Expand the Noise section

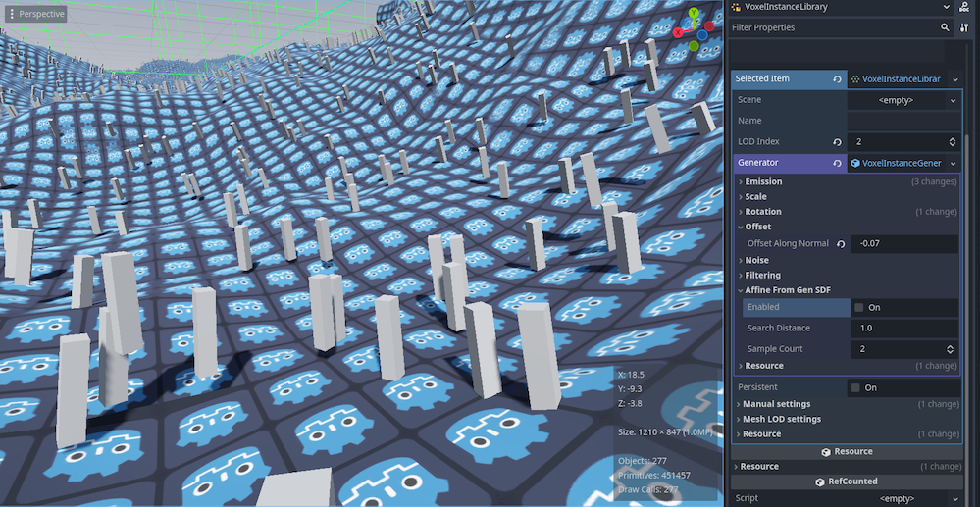847,260
